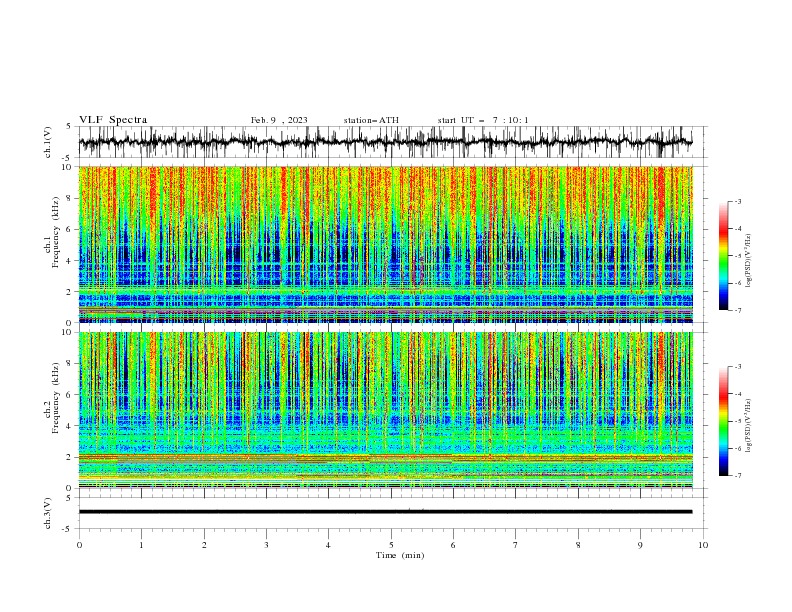
Task: Click the ch.1 voltage waveform trace
Action: pos(385,142)
